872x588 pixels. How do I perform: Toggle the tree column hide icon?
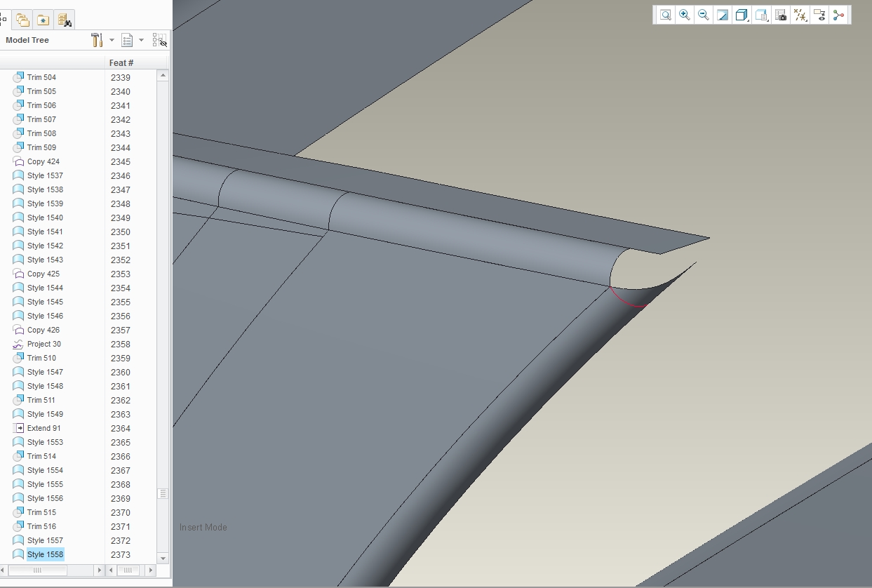160,40
